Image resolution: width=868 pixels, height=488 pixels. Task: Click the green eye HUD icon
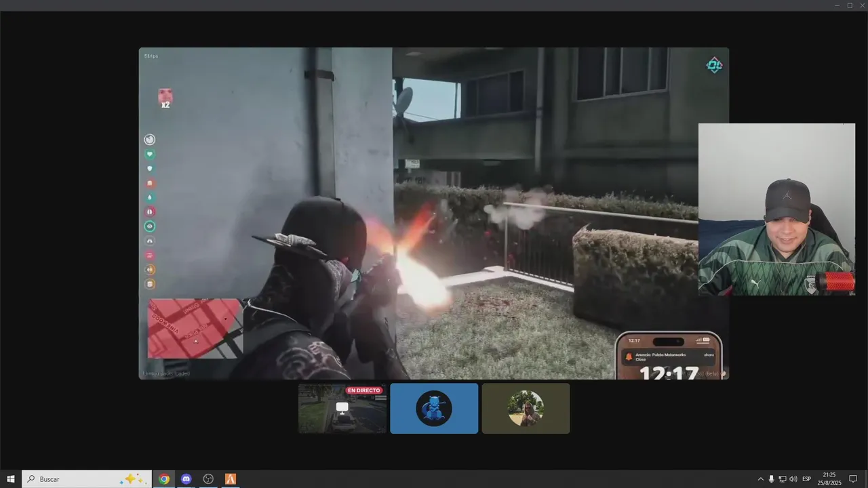150,226
